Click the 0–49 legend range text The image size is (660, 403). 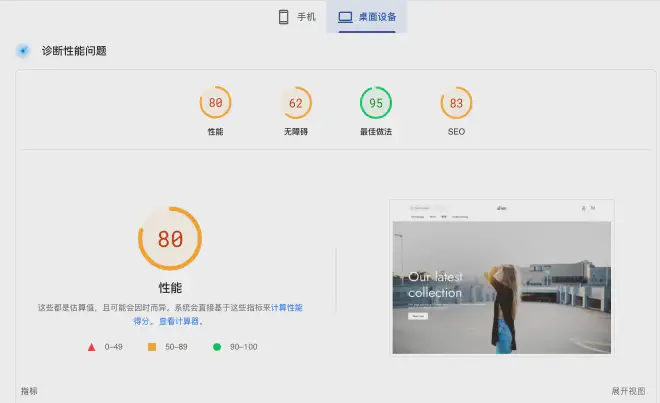click(x=114, y=347)
